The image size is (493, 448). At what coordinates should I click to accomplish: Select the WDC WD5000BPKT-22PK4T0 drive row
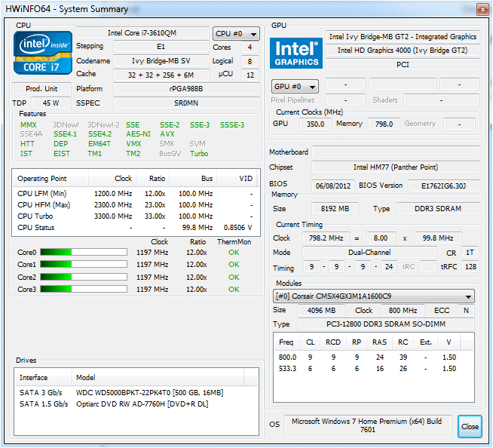click(136, 393)
